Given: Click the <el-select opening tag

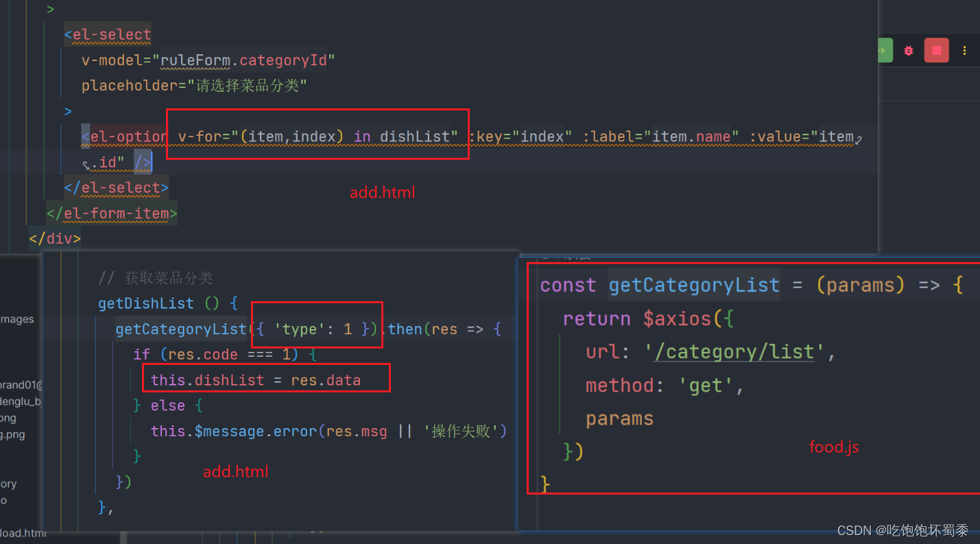Looking at the screenshot, I should 108,34.
